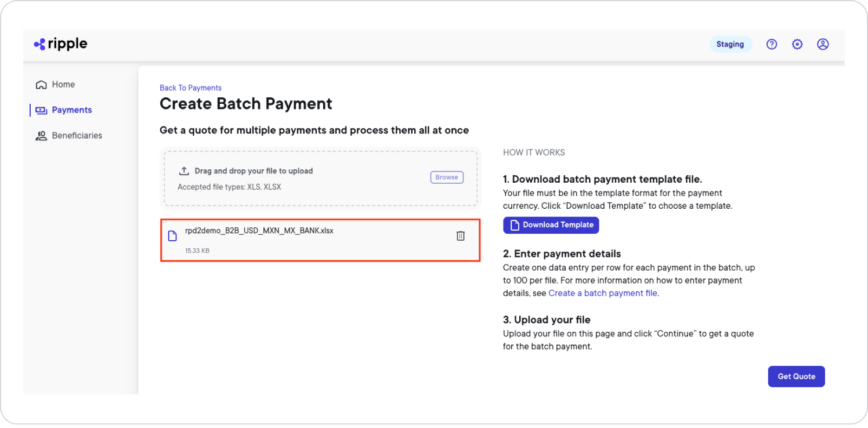Open the Back To Payments link
Screen dimensions: 868x428
[x=190, y=87]
